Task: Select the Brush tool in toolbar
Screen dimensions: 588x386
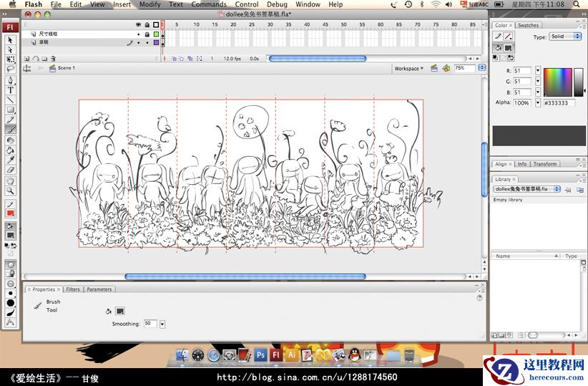Action: pos(11,130)
